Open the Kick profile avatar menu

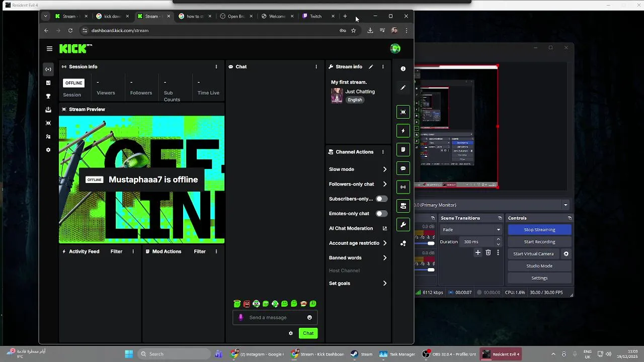(395, 49)
